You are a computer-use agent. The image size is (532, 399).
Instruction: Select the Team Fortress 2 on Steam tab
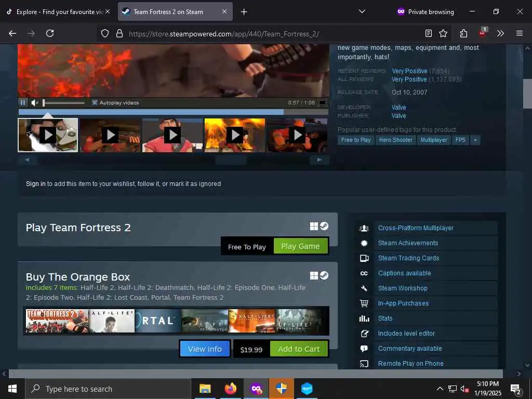pyautogui.click(x=175, y=11)
